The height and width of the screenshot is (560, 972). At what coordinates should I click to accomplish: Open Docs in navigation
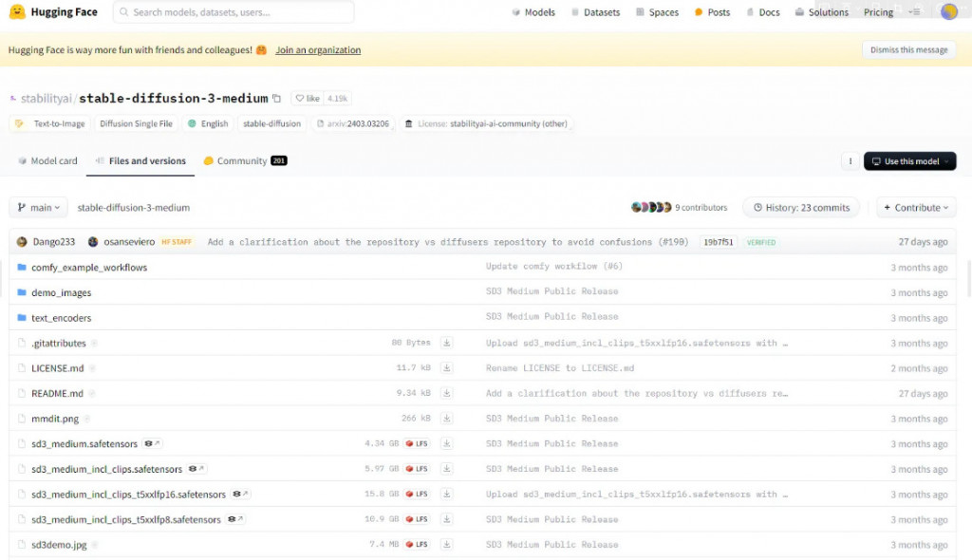tap(763, 11)
